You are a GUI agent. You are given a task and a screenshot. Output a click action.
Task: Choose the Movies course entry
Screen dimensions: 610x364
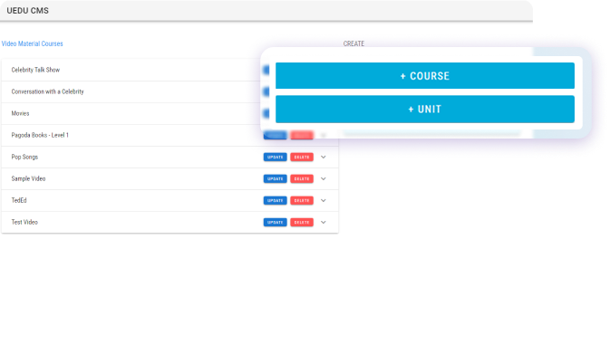[x=20, y=113]
